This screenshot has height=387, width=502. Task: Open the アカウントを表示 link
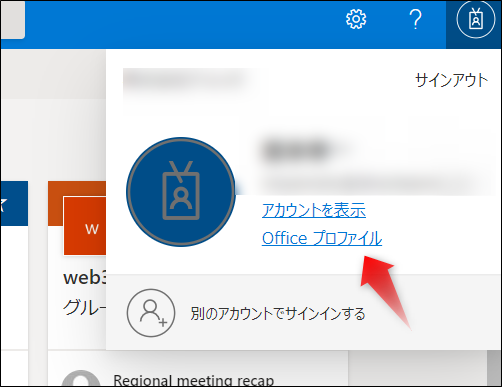pos(314,210)
